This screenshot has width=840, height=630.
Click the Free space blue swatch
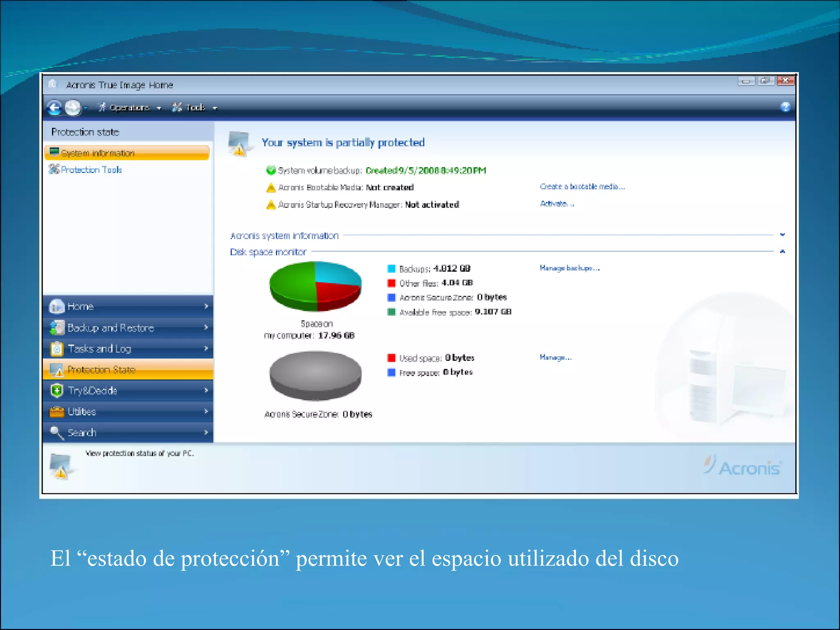391,372
